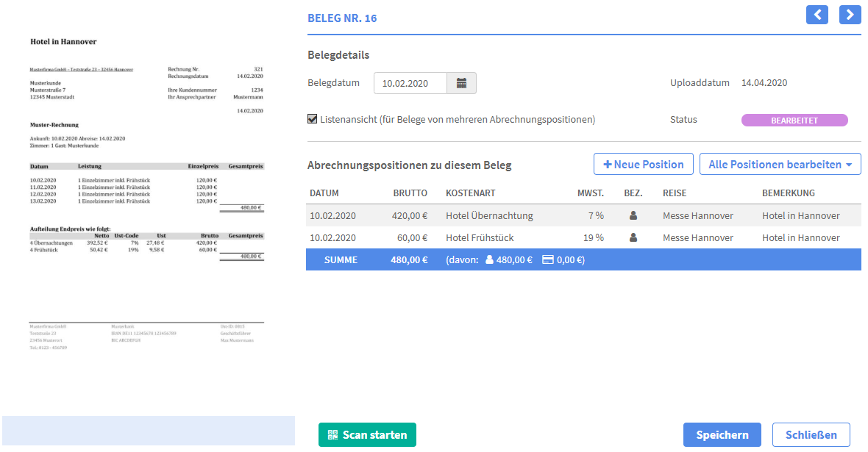Screen dimensions: 868x452
Task: Click the date in the Hotel Frühstück row
Action: 332,238
